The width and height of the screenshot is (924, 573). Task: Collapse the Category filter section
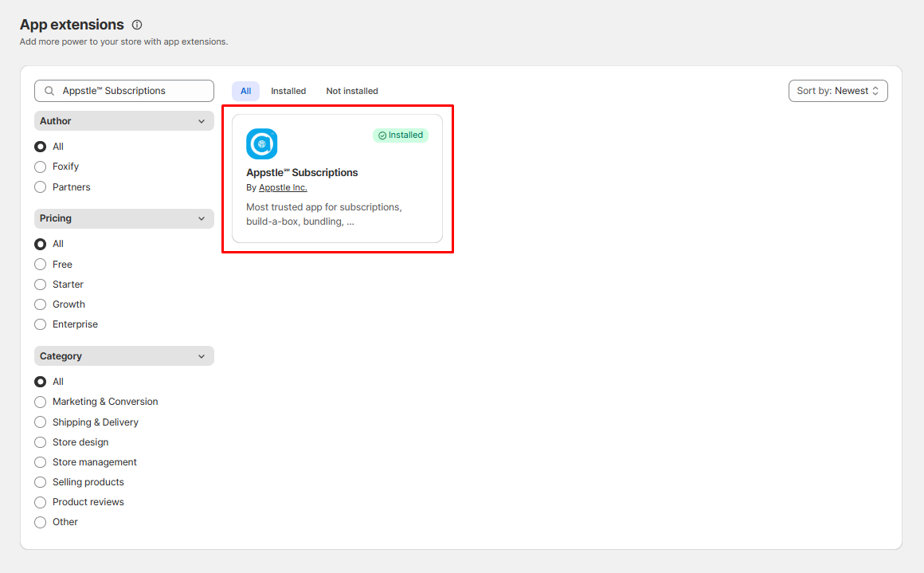coord(124,356)
